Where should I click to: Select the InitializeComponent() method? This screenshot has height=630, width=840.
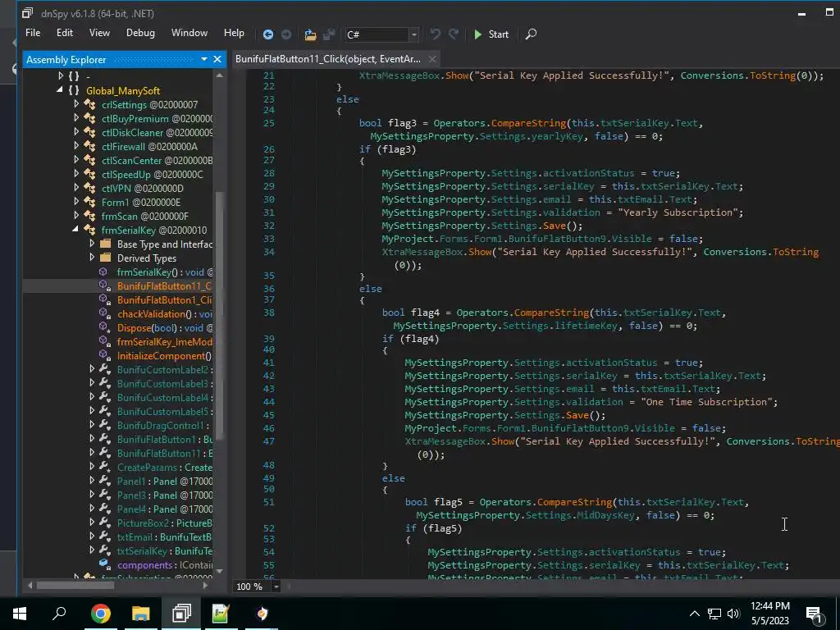(x=164, y=356)
